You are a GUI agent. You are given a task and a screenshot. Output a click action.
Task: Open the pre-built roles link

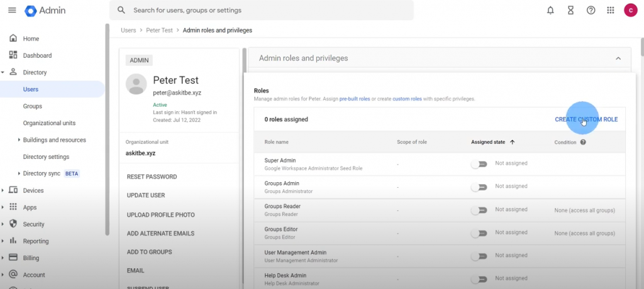tap(355, 99)
